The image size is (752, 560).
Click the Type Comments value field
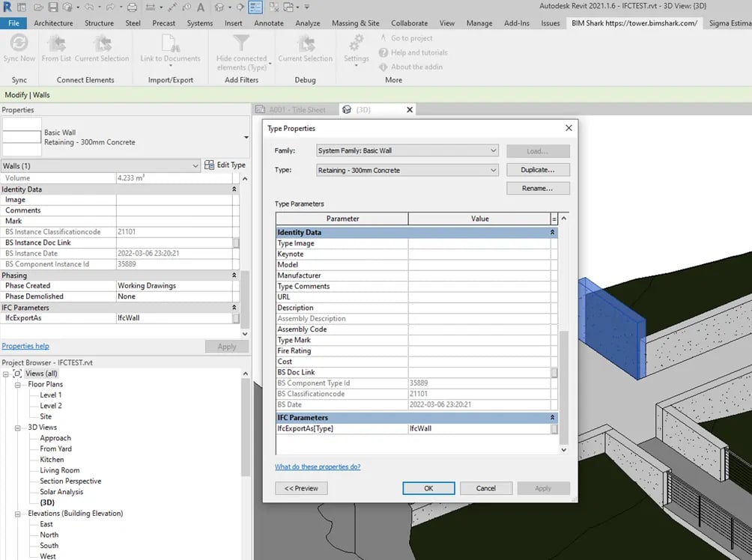(x=479, y=286)
